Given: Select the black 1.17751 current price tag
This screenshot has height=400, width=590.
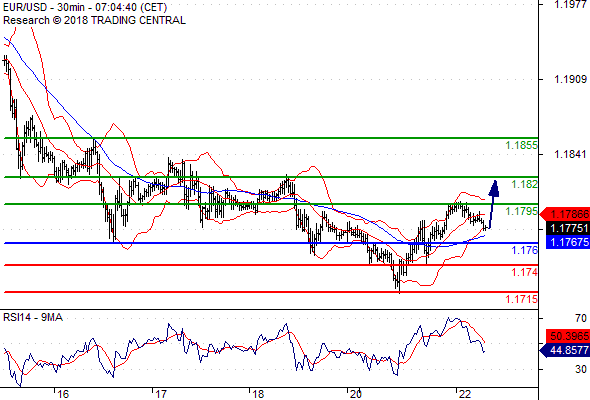Looking at the screenshot, I should pyautogui.click(x=568, y=228).
